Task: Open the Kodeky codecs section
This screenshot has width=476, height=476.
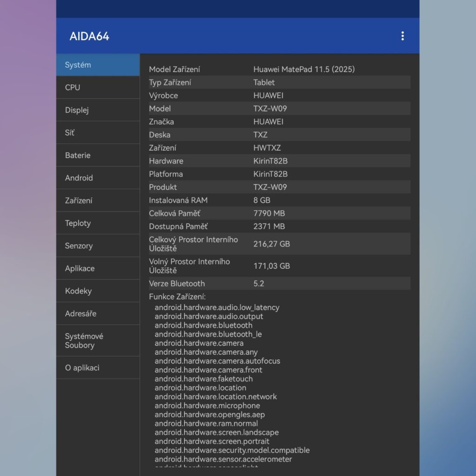Action: click(98, 291)
